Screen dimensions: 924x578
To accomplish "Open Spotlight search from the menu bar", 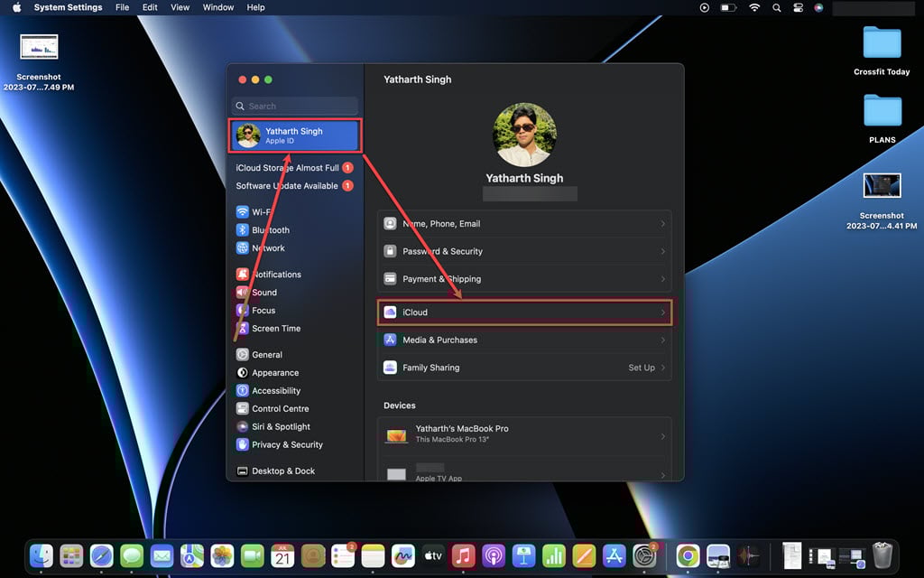I will (x=777, y=7).
